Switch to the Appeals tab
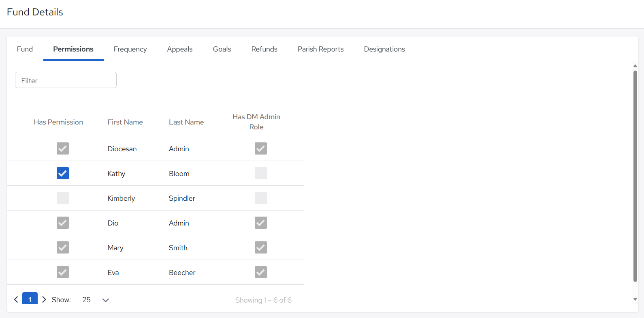 180,49
